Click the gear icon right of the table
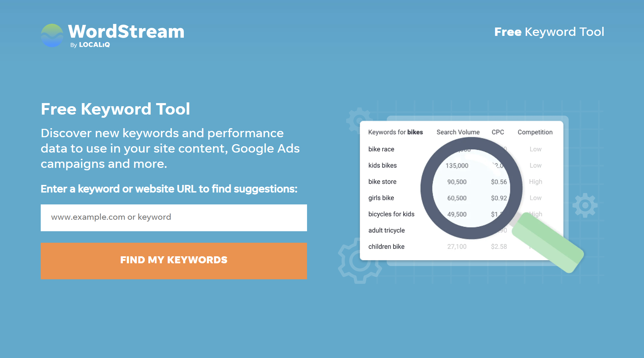Viewport: 644px width, 358px height. click(585, 205)
